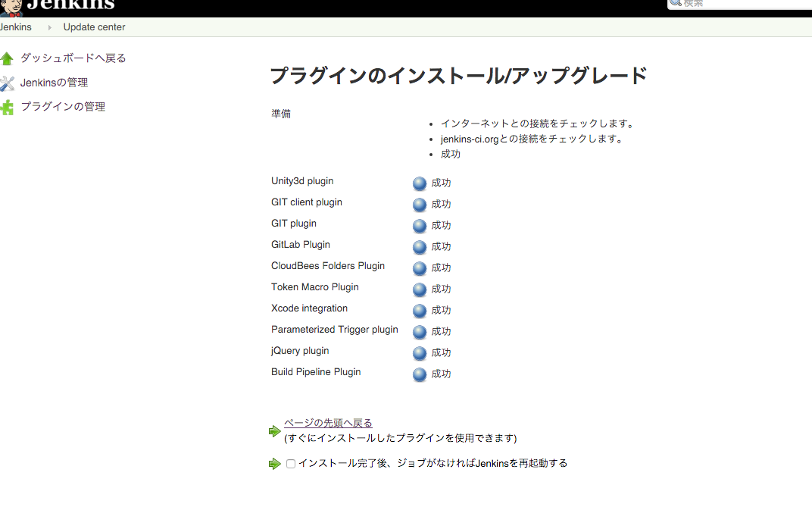Image resolution: width=812 pixels, height=507 pixels.
Task: Click the blue ball beside CloudBees Folders Plugin
Action: click(420, 268)
